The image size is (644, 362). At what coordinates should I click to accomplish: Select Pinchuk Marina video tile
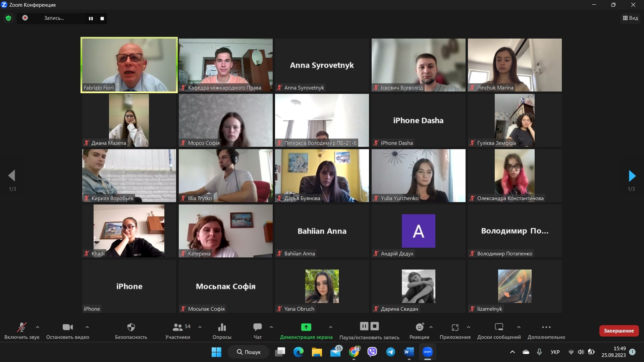tap(515, 65)
